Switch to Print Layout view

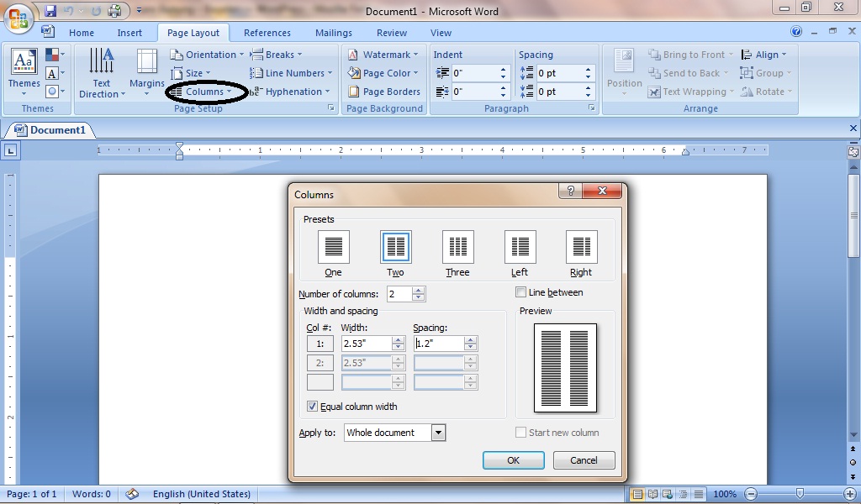coord(637,494)
